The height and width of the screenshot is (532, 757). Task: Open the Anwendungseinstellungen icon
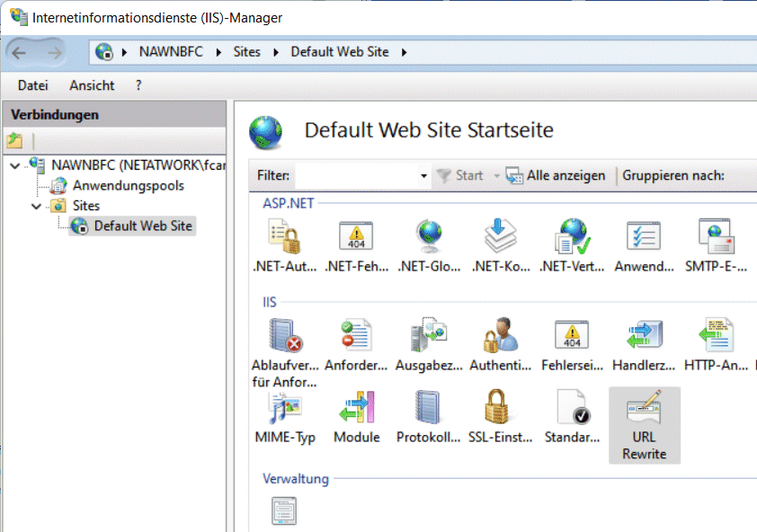644,235
